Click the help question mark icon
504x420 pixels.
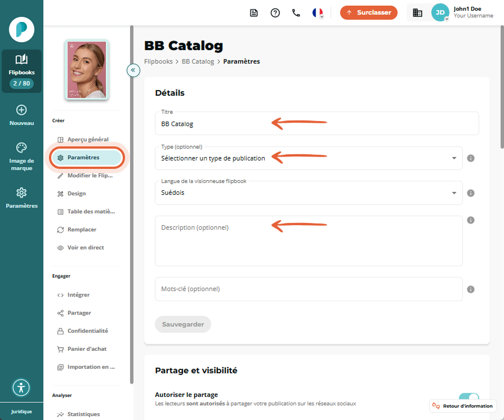pyautogui.click(x=275, y=13)
